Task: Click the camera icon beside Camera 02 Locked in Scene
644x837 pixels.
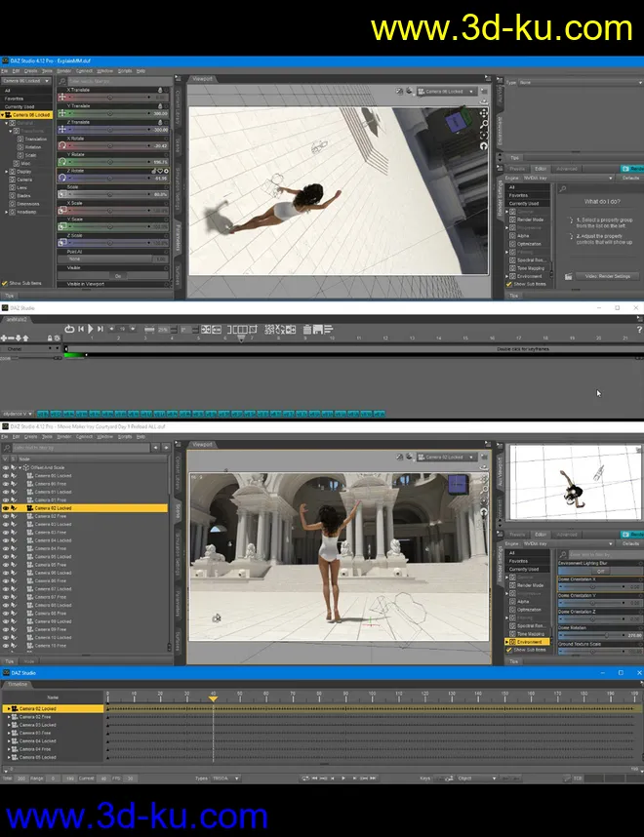Action: coord(29,508)
